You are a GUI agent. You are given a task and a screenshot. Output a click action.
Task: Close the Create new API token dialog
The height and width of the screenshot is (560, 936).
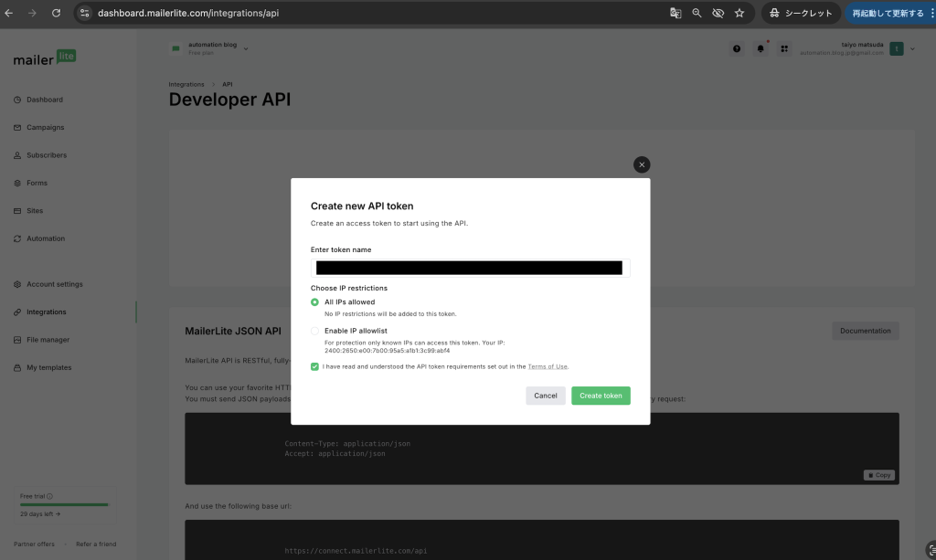coord(642,164)
